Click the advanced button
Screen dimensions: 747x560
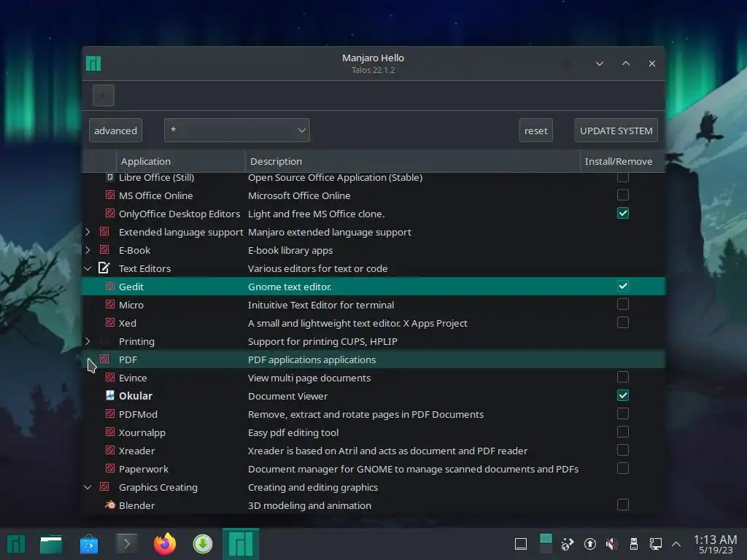coord(115,130)
